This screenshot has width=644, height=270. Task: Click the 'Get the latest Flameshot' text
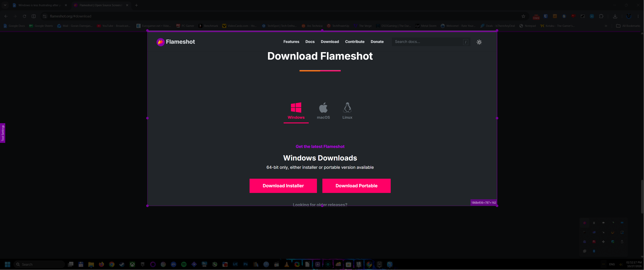320,147
